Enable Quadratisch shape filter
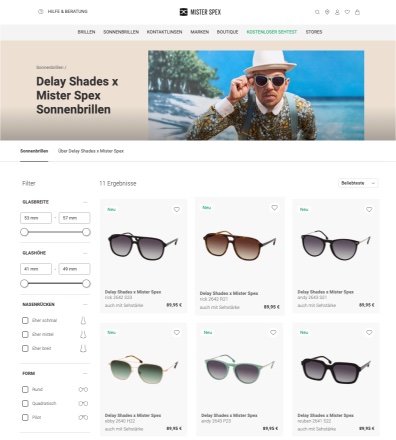Viewport: 396px width, 440px height. click(25, 403)
